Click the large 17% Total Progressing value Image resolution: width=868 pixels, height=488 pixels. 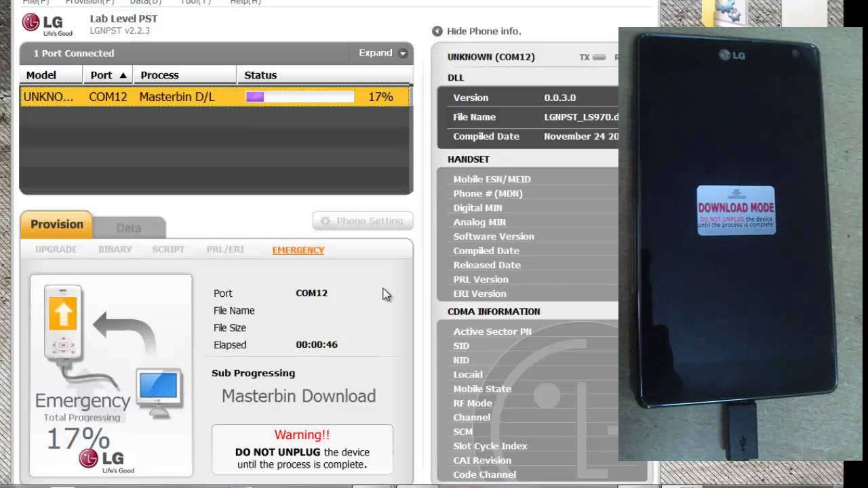tap(77, 439)
